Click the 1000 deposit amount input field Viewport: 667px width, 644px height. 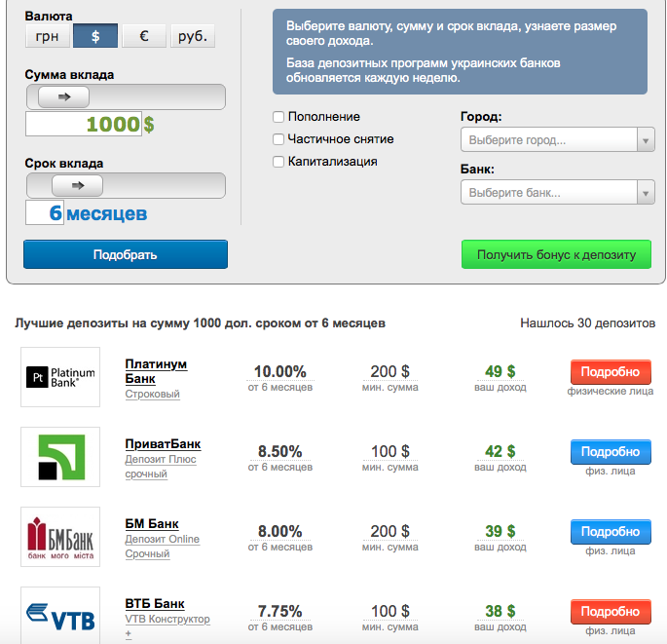84,124
